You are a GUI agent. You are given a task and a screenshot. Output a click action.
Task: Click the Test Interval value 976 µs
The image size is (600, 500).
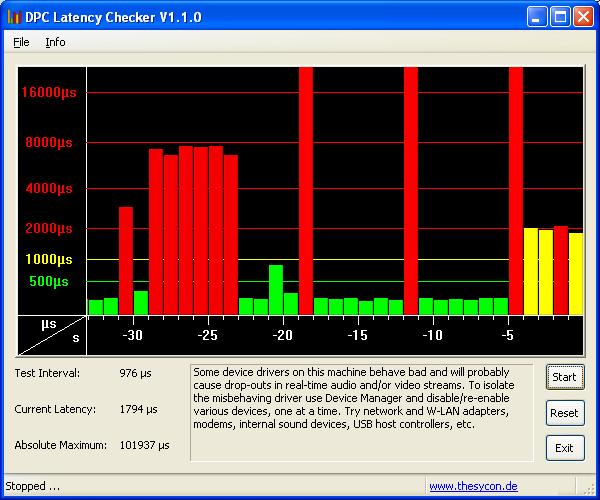pyautogui.click(x=135, y=373)
